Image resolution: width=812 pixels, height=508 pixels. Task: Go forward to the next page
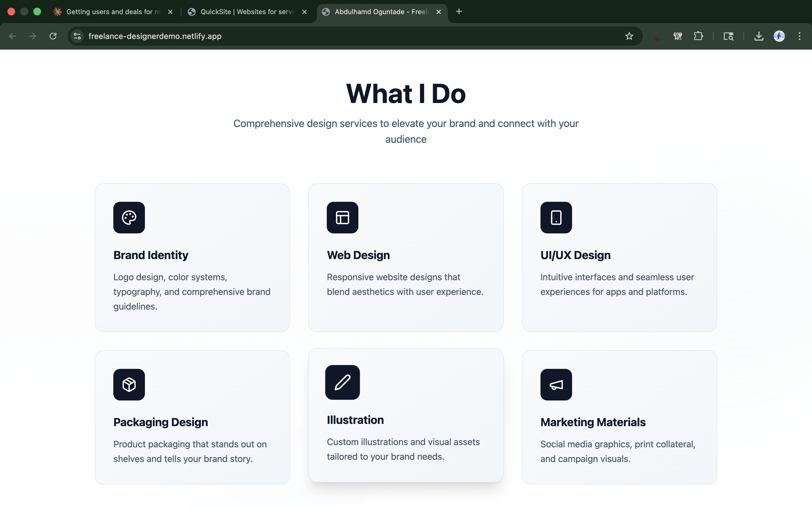pyautogui.click(x=32, y=36)
